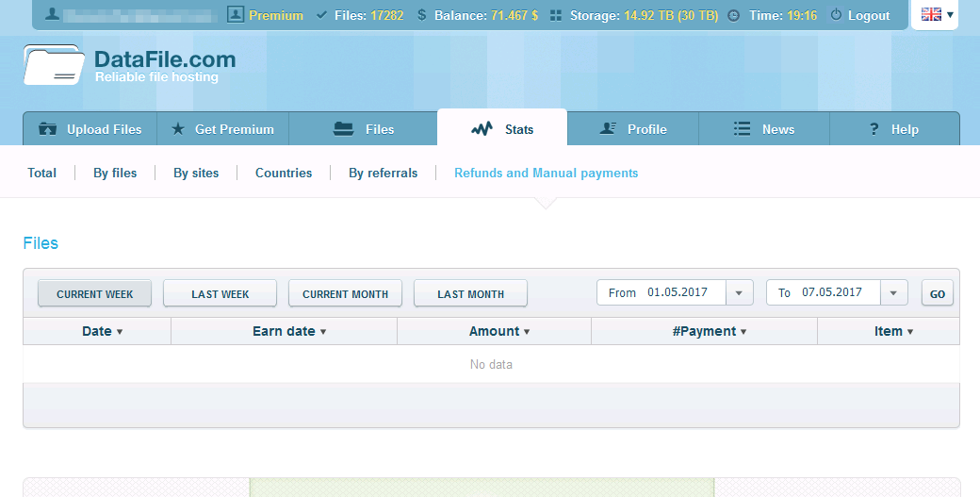Click the DataFile.com folder logo

(54, 65)
